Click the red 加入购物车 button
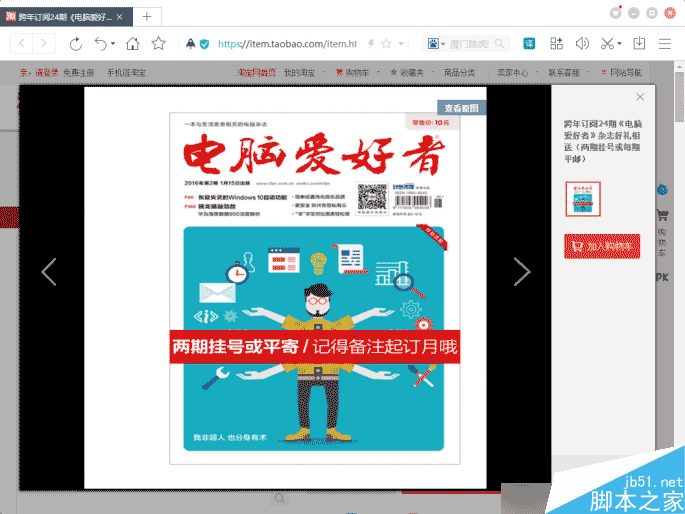 [x=602, y=246]
